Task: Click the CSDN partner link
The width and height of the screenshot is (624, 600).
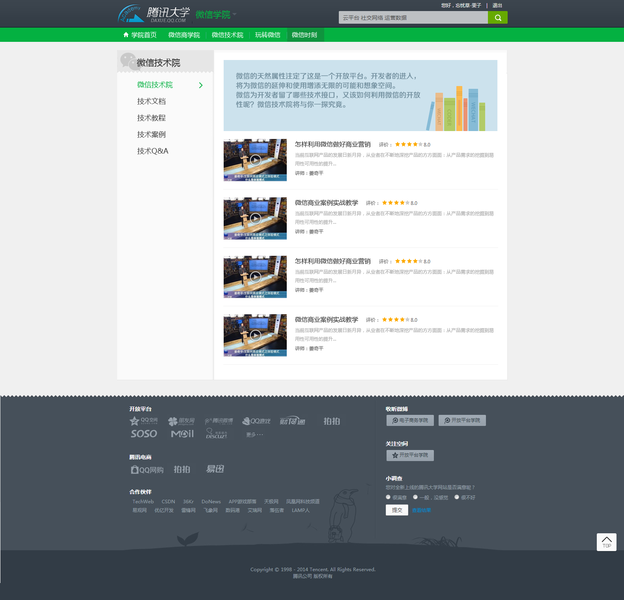Action: (x=168, y=502)
